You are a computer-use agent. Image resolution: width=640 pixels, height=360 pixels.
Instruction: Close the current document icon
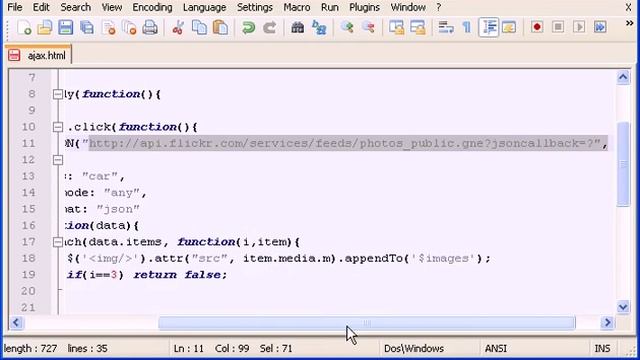[x=108, y=28]
